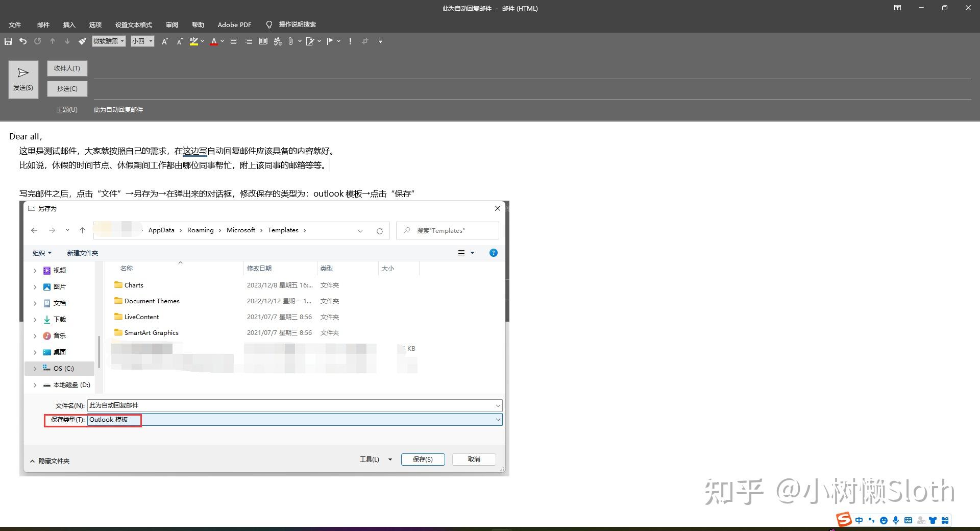
Task: Click the Sogou account login icon
Action: (921, 520)
